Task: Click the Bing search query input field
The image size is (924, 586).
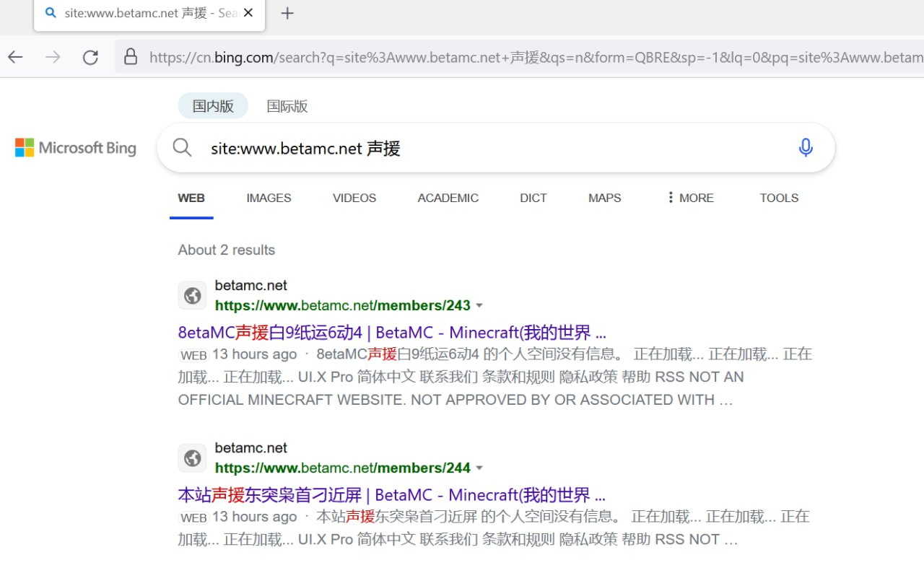Action: pos(491,148)
